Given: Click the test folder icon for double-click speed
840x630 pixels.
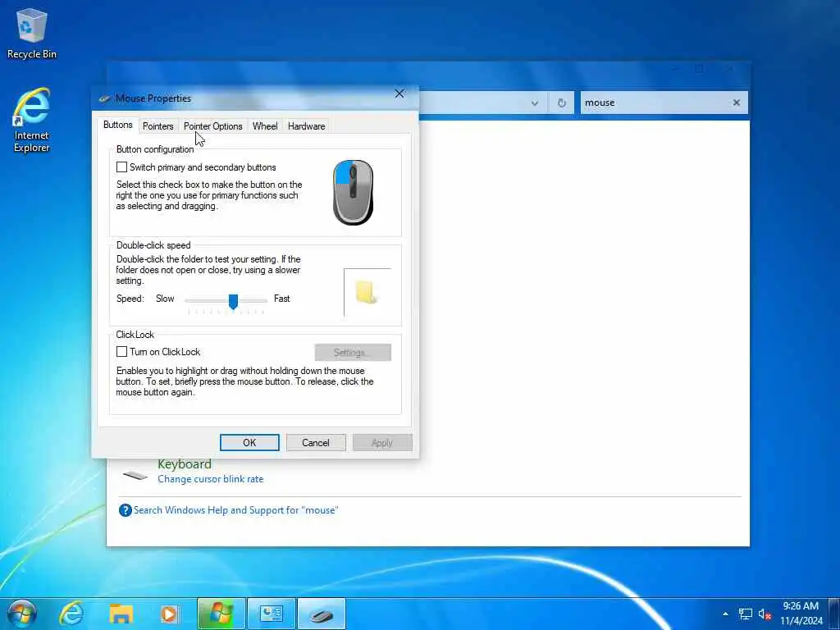Looking at the screenshot, I should (x=367, y=293).
